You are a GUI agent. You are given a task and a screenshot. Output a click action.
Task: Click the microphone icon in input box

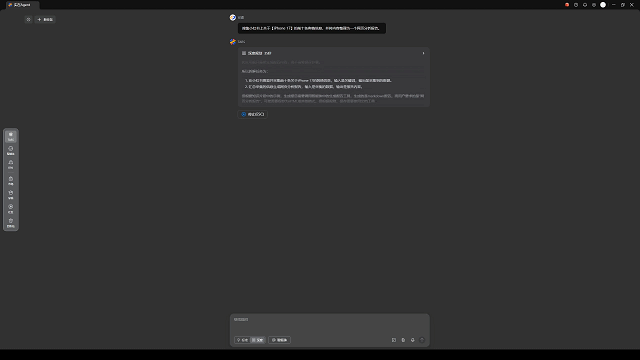(x=413, y=340)
